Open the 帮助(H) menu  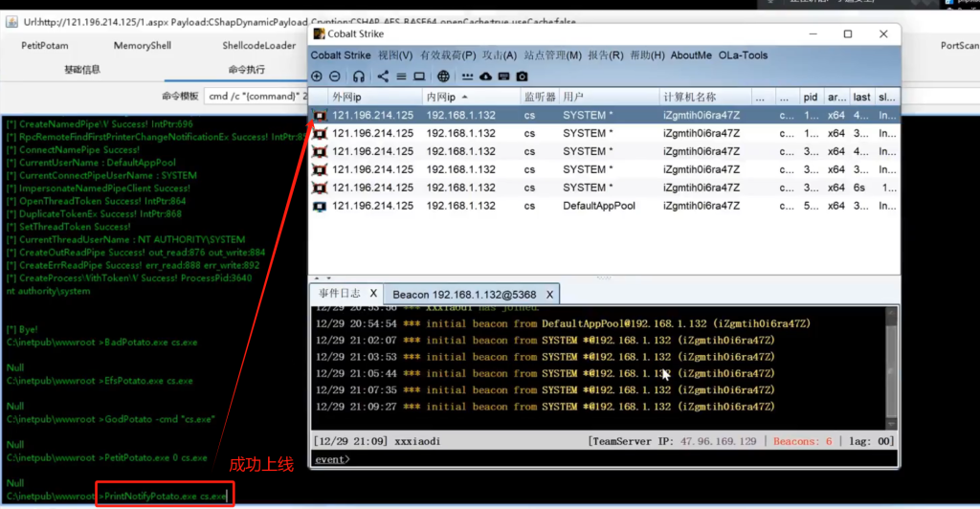(647, 55)
